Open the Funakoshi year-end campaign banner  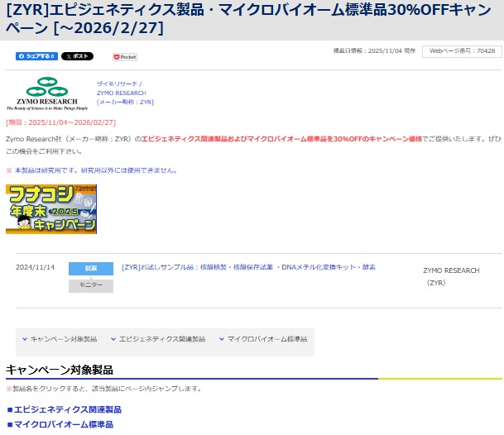[x=51, y=208]
